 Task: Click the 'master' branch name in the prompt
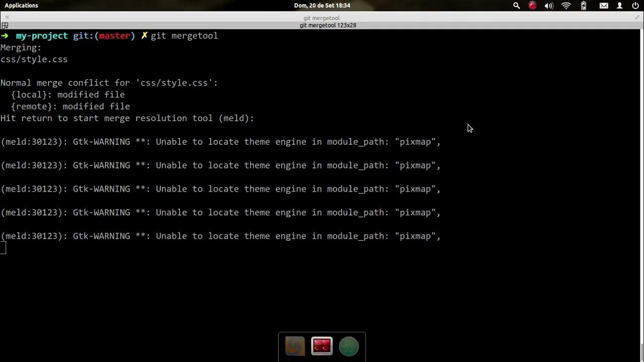(x=114, y=36)
